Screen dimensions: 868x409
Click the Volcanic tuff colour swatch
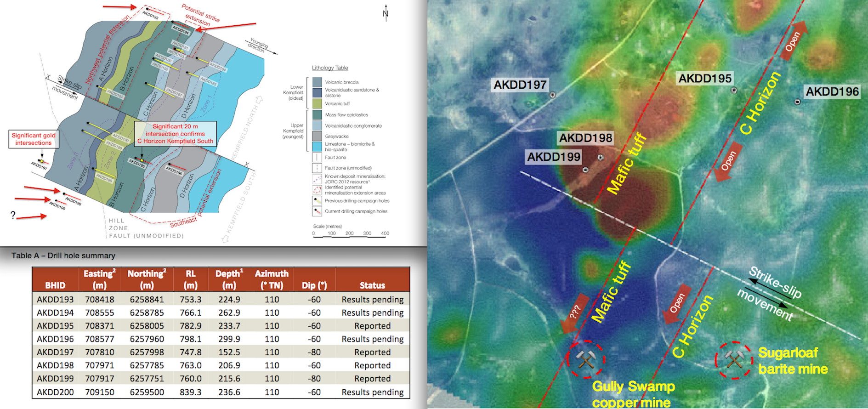(x=317, y=103)
